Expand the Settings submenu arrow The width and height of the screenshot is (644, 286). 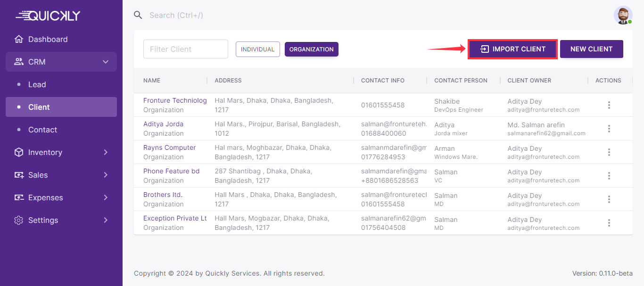[106, 220]
